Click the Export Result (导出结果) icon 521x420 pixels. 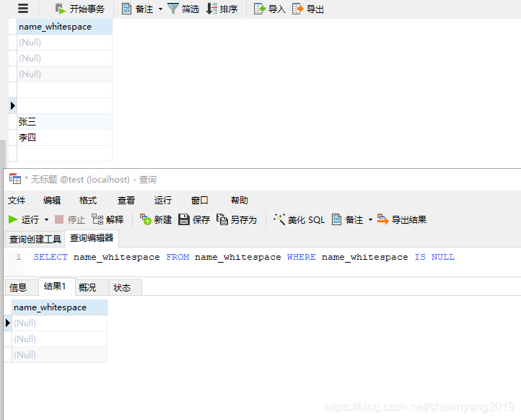382,219
